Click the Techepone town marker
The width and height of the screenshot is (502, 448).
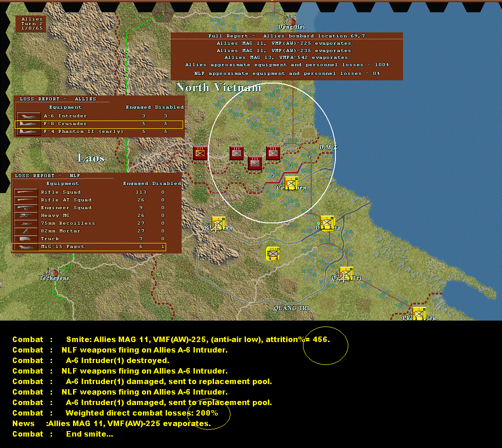click(x=55, y=273)
